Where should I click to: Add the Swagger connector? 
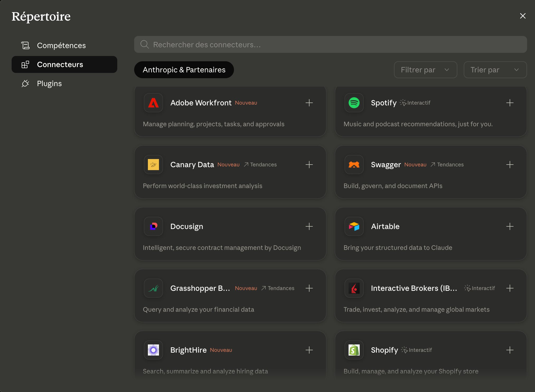coord(510,165)
